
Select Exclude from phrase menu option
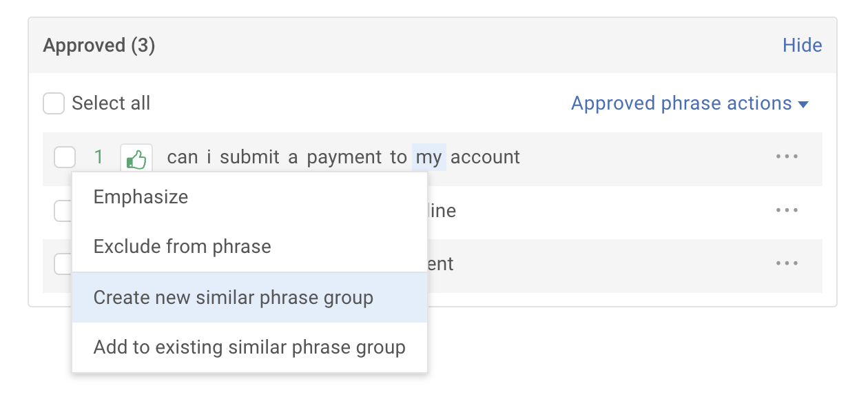coord(182,247)
